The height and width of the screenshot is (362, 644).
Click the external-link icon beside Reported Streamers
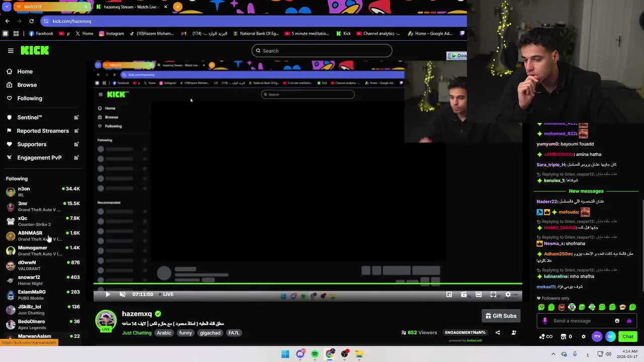pos(76,131)
